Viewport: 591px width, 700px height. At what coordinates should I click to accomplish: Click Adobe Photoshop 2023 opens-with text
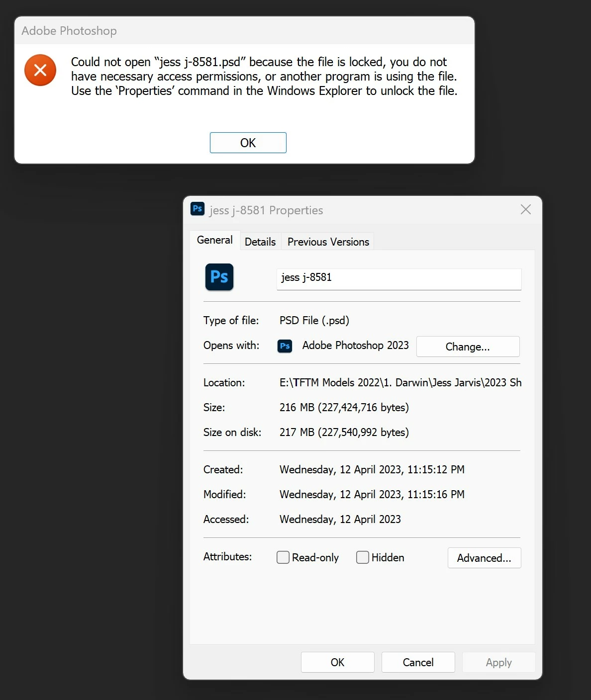click(356, 345)
